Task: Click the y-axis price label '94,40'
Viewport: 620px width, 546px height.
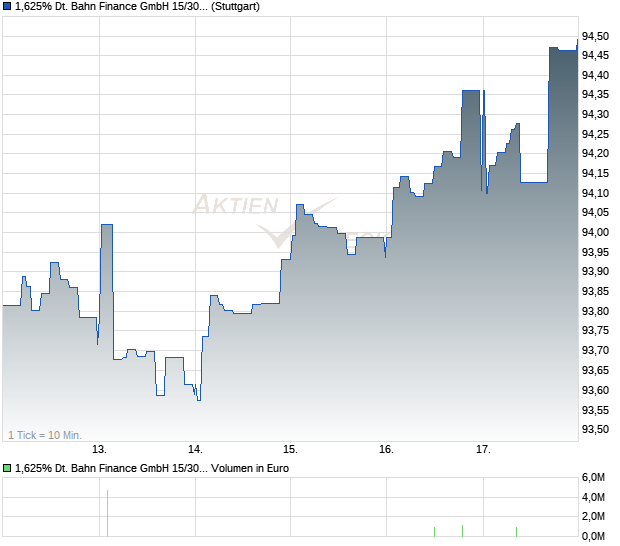Action: tap(595, 75)
